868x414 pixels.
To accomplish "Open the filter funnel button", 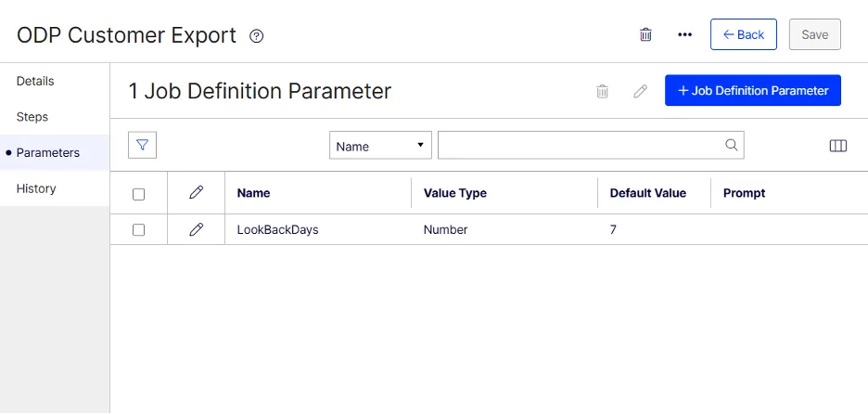I will coord(142,145).
